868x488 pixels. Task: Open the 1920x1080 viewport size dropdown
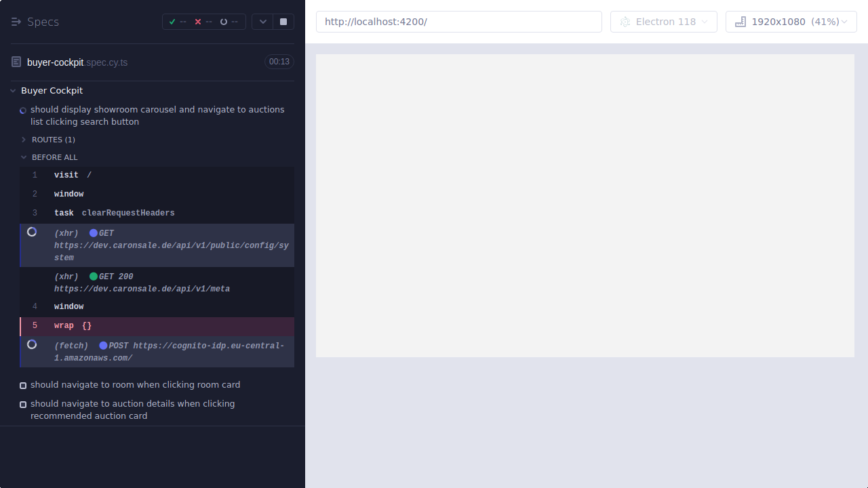tap(791, 22)
